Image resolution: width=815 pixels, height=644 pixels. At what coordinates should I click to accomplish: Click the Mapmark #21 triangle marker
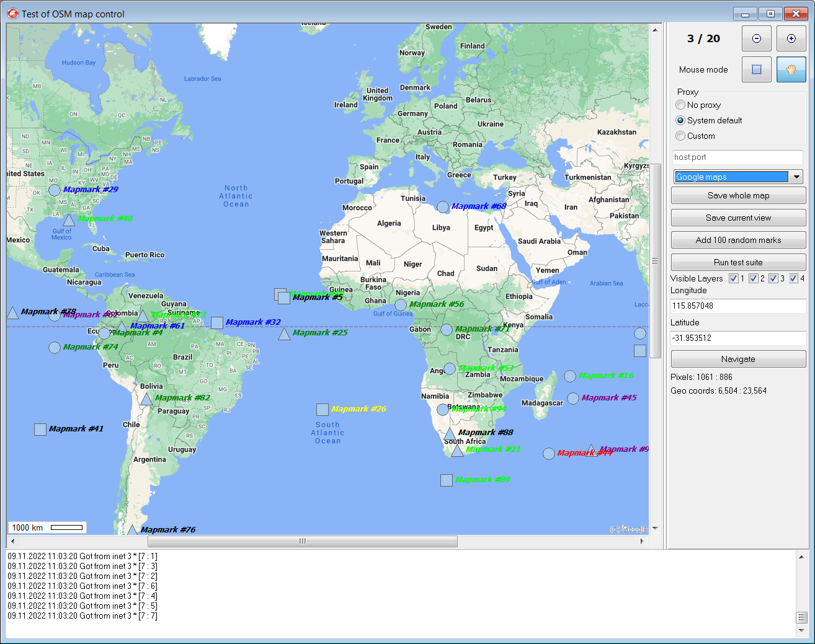coord(457,451)
